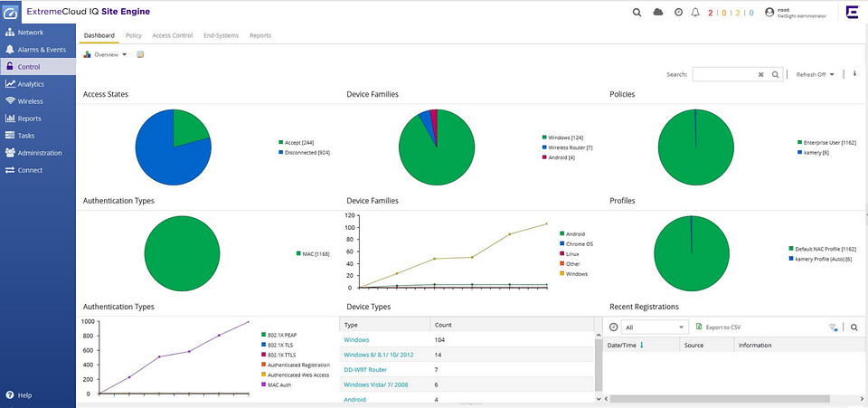Click the filter icon in Recent Registrations
This screenshot has width=868, height=408.
pyautogui.click(x=832, y=327)
